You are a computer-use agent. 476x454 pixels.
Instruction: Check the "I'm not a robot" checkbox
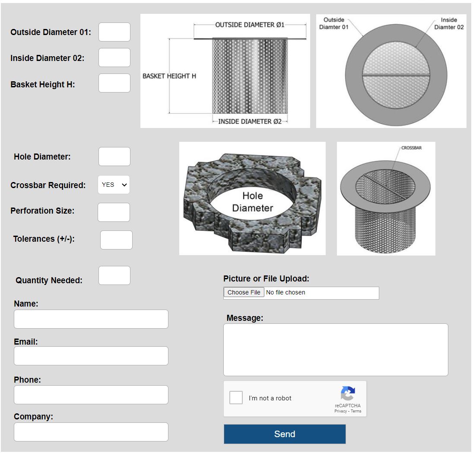pos(236,398)
